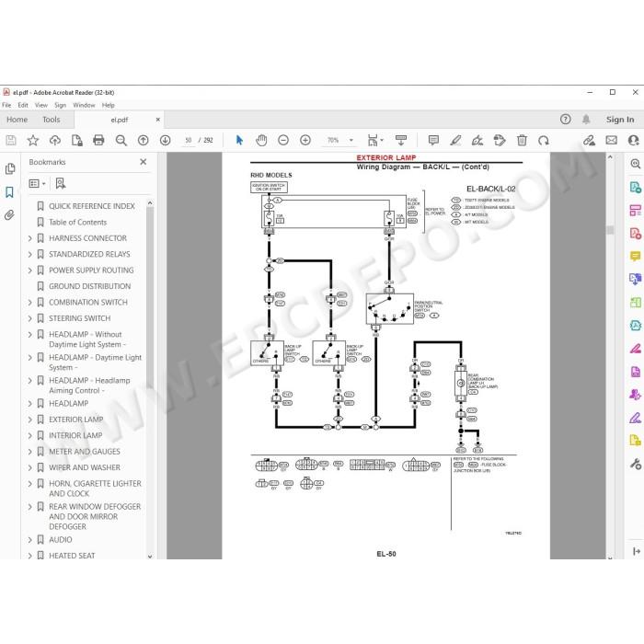Add a comment sticky note
Viewport: 644px width, 644px height.
[433, 141]
